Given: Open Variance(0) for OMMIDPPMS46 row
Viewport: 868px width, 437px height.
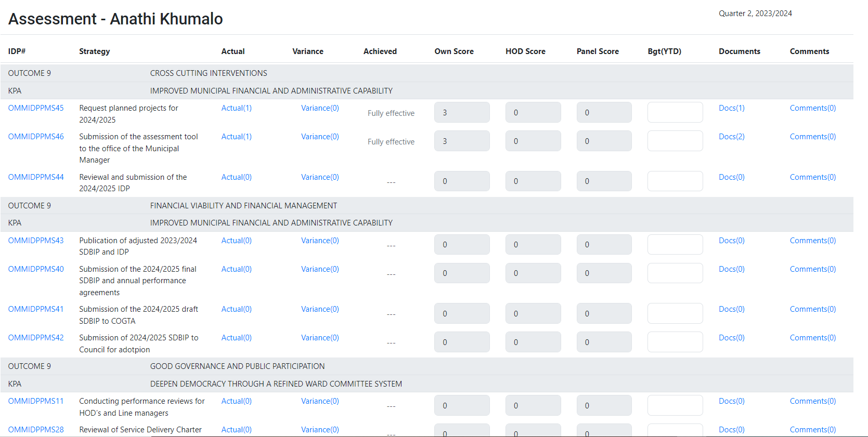Looking at the screenshot, I should (320, 137).
